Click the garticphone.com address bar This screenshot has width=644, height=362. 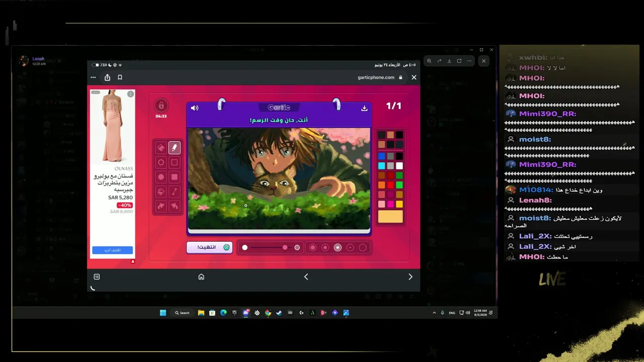click(x=380, y=77)
